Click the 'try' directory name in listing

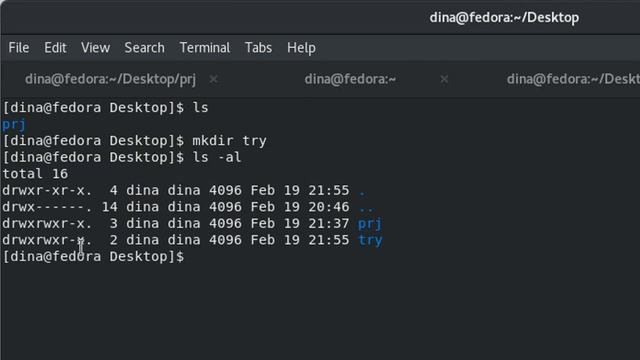pos(370,240)
